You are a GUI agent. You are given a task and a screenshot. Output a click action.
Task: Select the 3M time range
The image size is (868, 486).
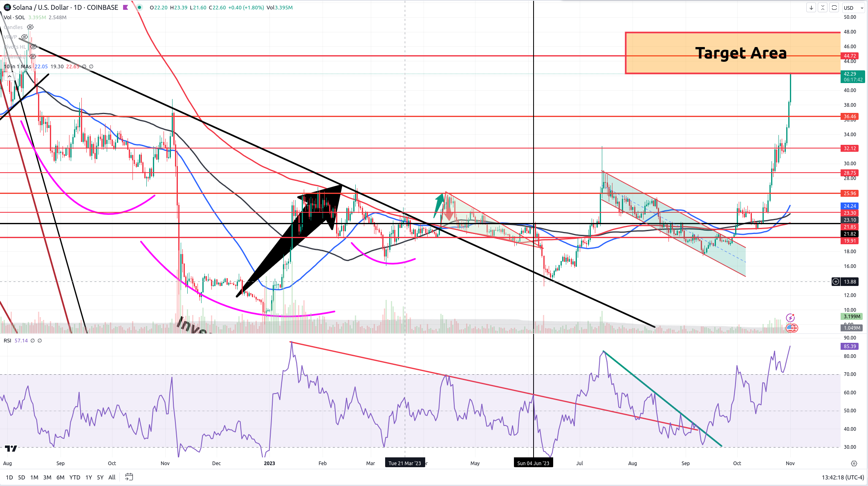[x=47, y=477]
